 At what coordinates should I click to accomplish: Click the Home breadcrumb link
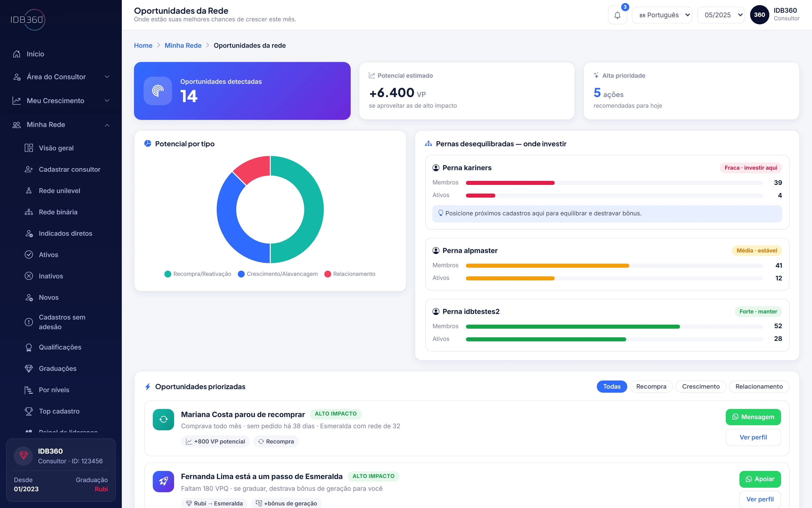pos(143,45)
